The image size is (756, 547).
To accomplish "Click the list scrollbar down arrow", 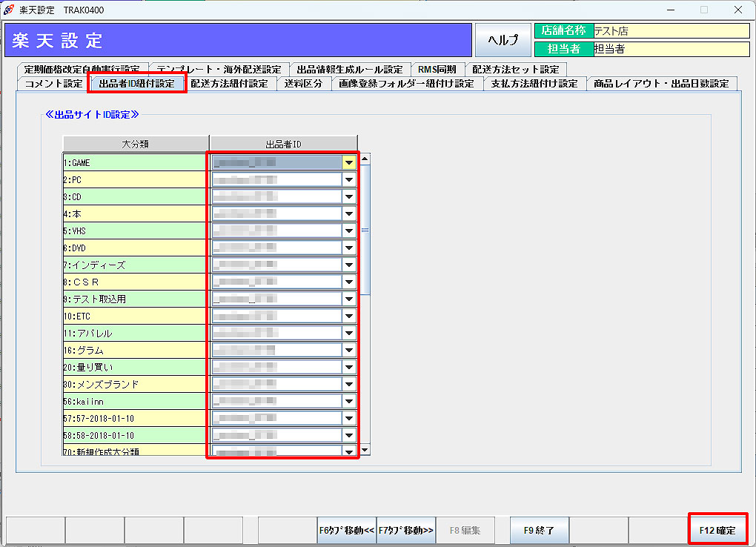I will (365, 450).
